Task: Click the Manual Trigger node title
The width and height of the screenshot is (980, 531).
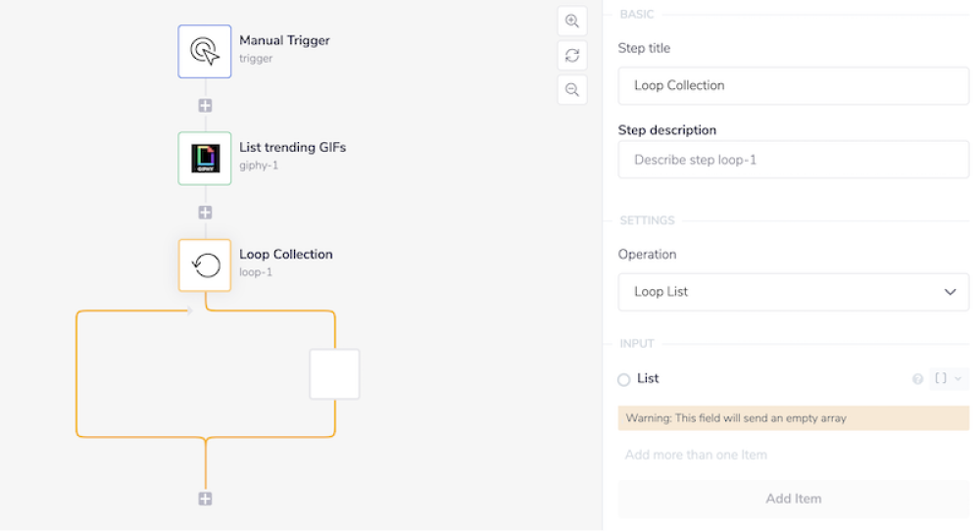Action: pyautogui.click(x=284, y=41)
